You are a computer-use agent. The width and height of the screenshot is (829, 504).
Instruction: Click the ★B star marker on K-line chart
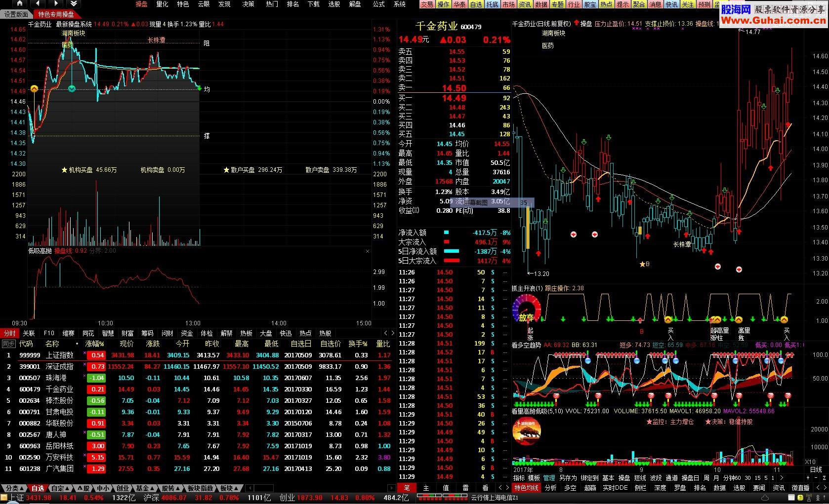click(644, 264)
